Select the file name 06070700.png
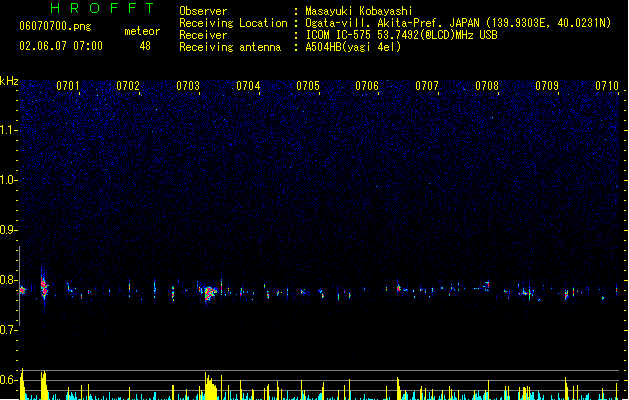The width and height of the screenshot is (629, 400). coord(55,26)
